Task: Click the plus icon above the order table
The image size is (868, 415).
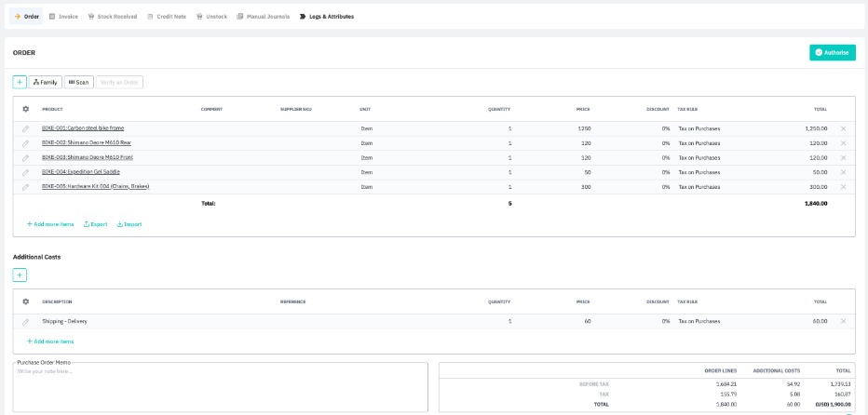Action: pos(20,82)
